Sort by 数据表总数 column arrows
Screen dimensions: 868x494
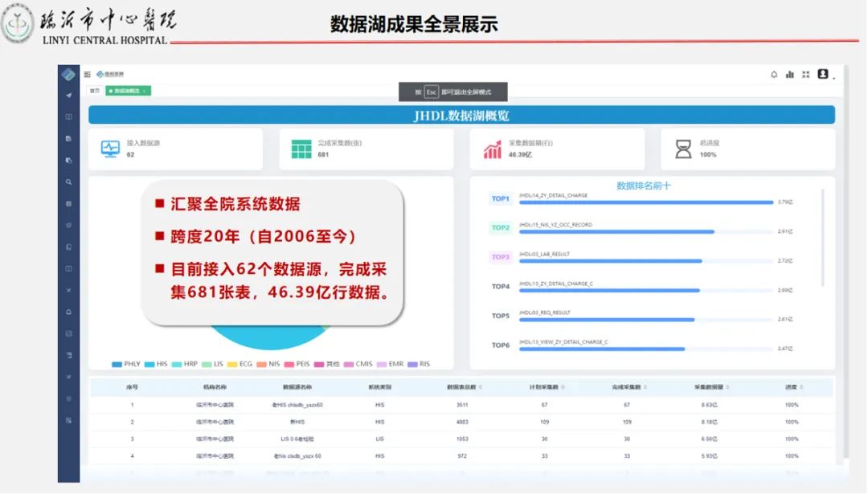(481, 387)
